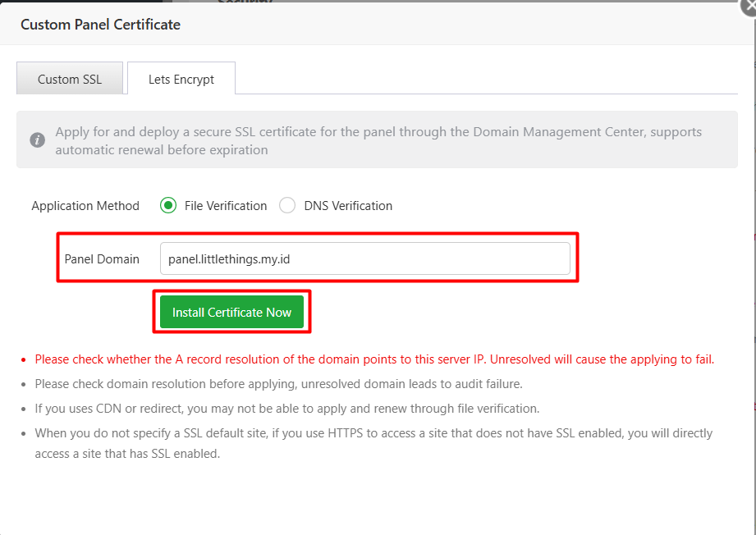This screenshot has width=756, height=535.
Task: Choose the DNS Verification radio button
Action: 287,206
